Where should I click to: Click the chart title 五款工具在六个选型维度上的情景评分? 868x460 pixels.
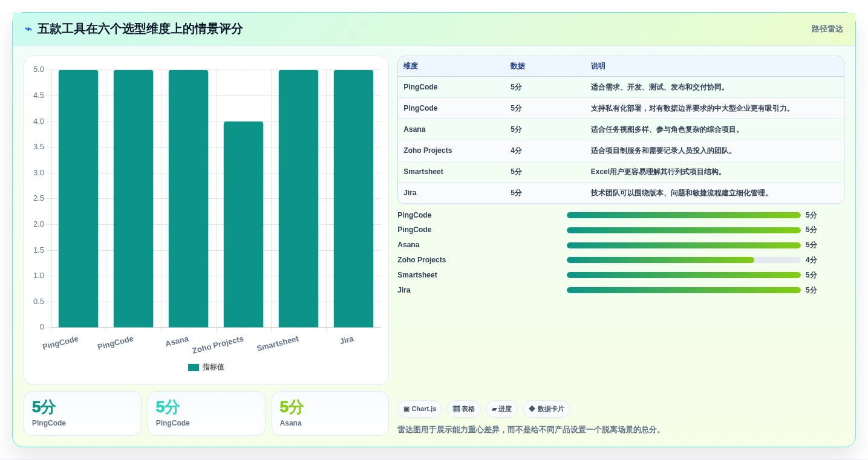coord(140,29)
